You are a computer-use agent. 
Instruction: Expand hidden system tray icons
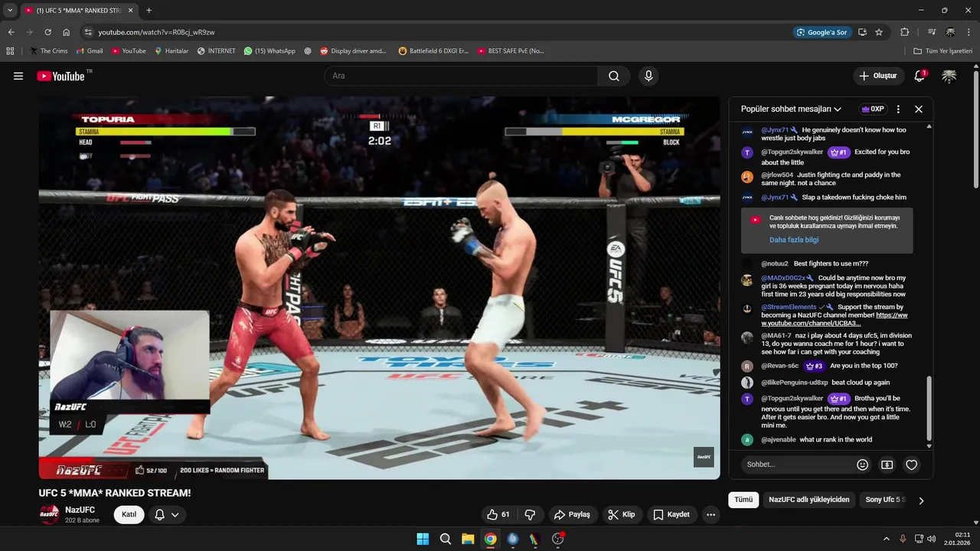887,539
